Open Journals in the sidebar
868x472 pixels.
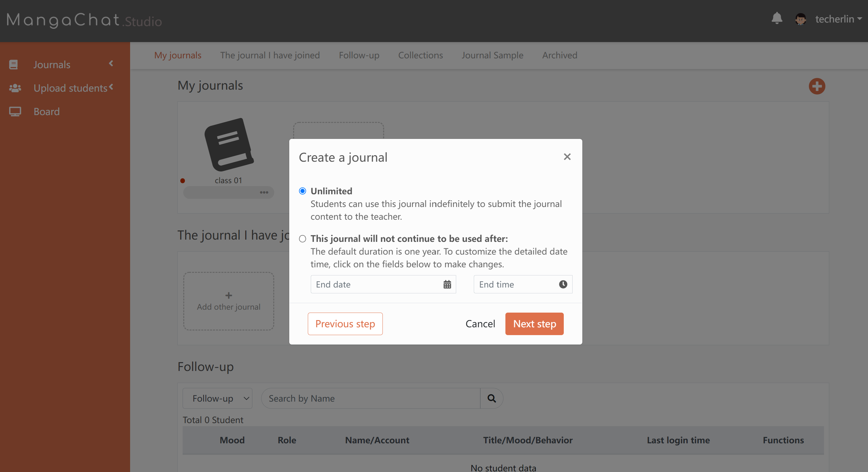52,64
